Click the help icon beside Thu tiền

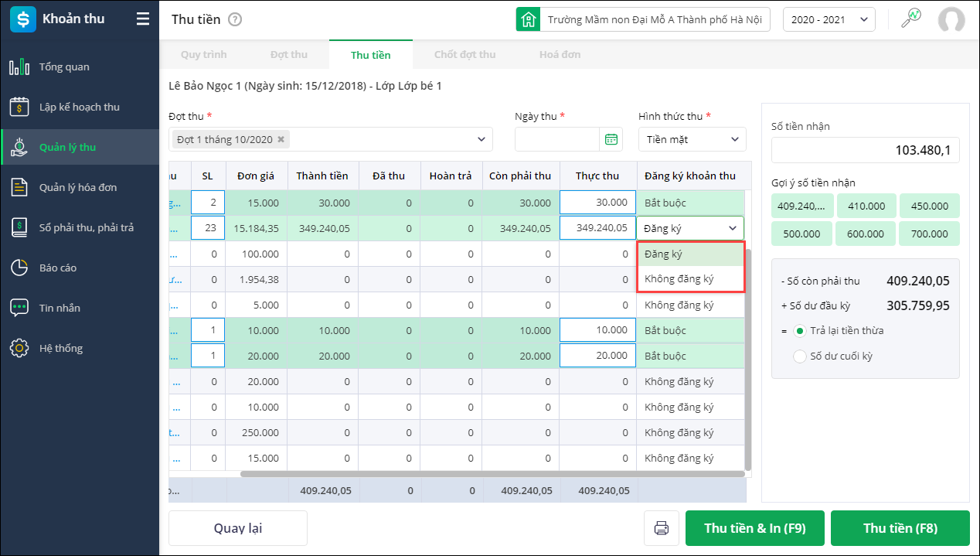click(235, 19)
